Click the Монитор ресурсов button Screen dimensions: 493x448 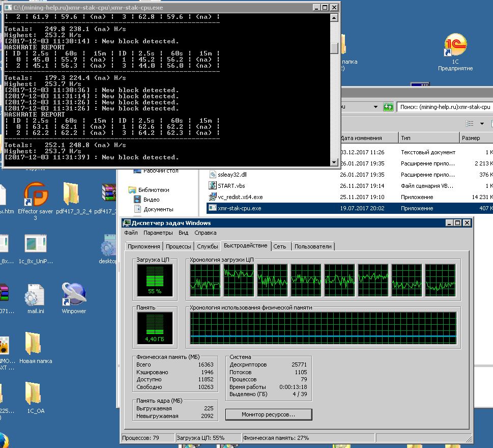pos(268,414)
